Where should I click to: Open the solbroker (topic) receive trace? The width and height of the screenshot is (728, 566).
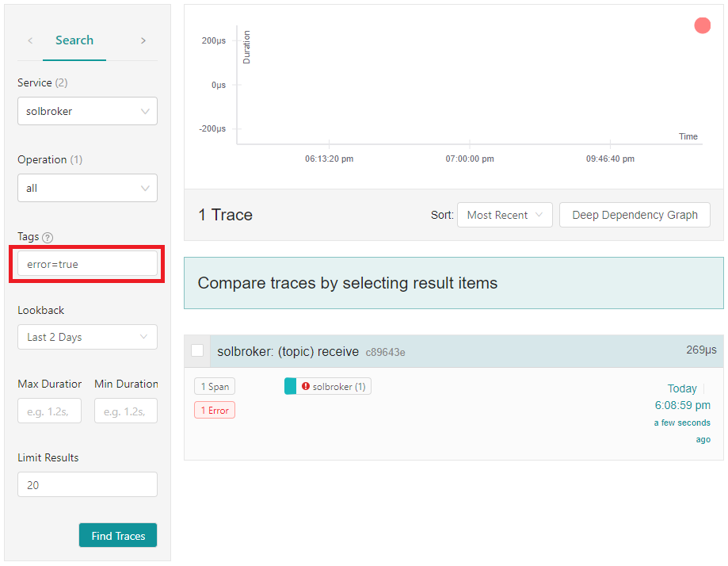288,351
